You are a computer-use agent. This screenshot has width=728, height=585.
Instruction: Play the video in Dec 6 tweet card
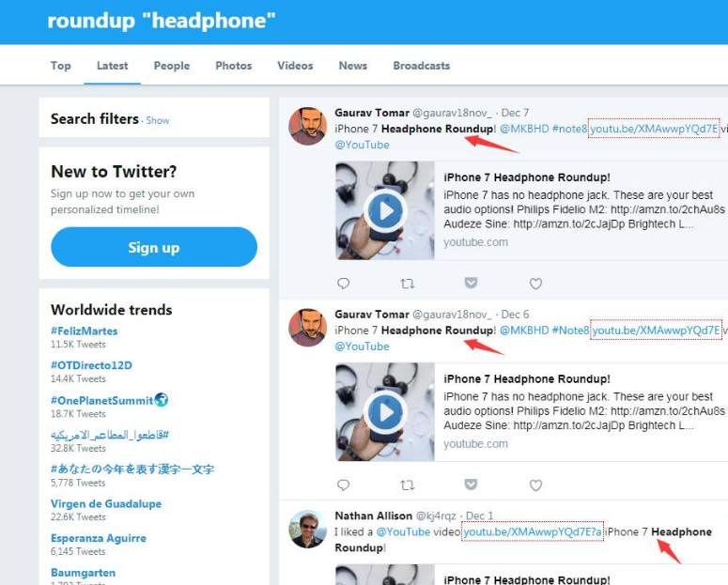(385, 412)
